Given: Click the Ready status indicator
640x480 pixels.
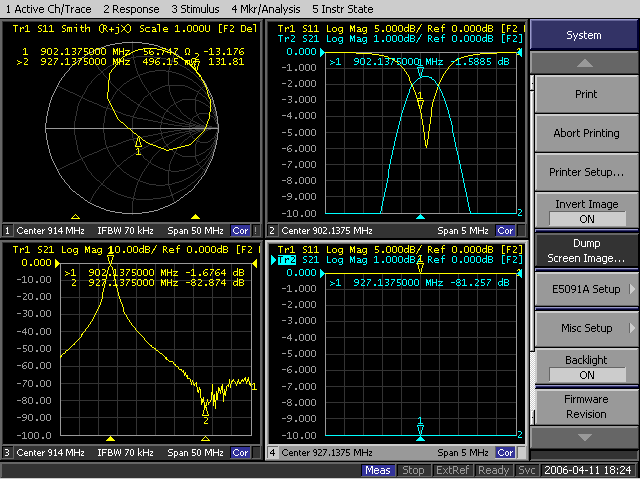Looking at the screenshot, I should point(493,470).
